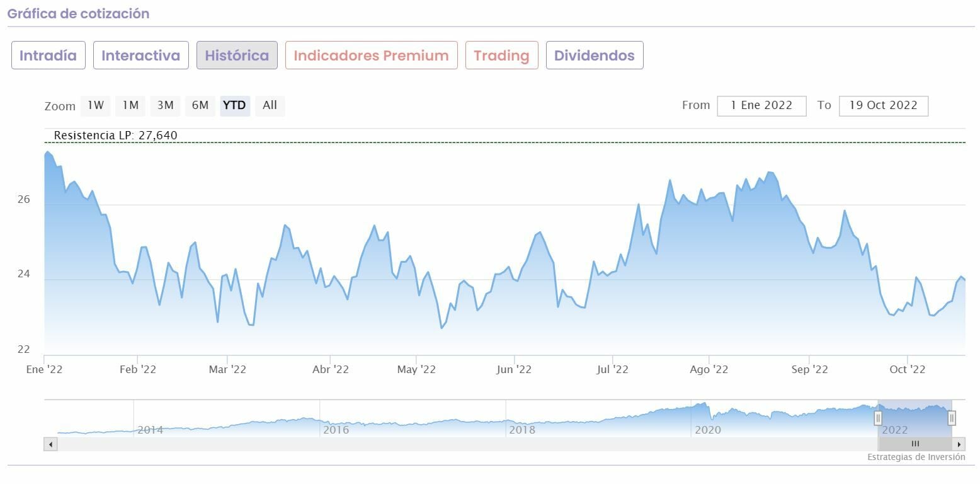The image size is (980, 484).
Task: Click the navigator scrollbar left arrow
Action: (50, 444)
